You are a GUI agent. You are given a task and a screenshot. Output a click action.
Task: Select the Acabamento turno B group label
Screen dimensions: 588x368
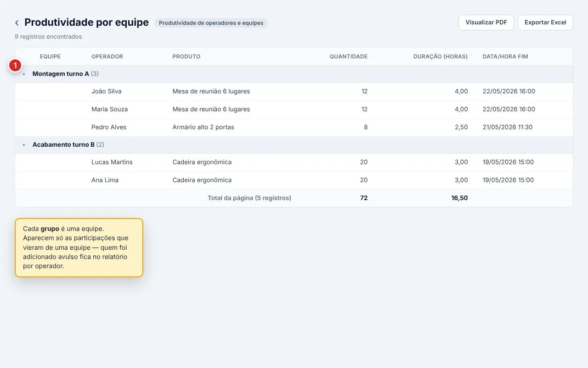63,144
